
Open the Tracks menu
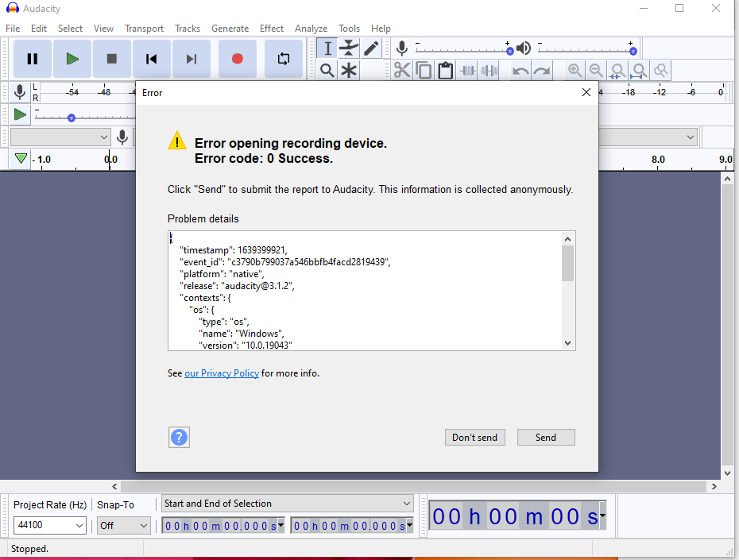[187, 29]
